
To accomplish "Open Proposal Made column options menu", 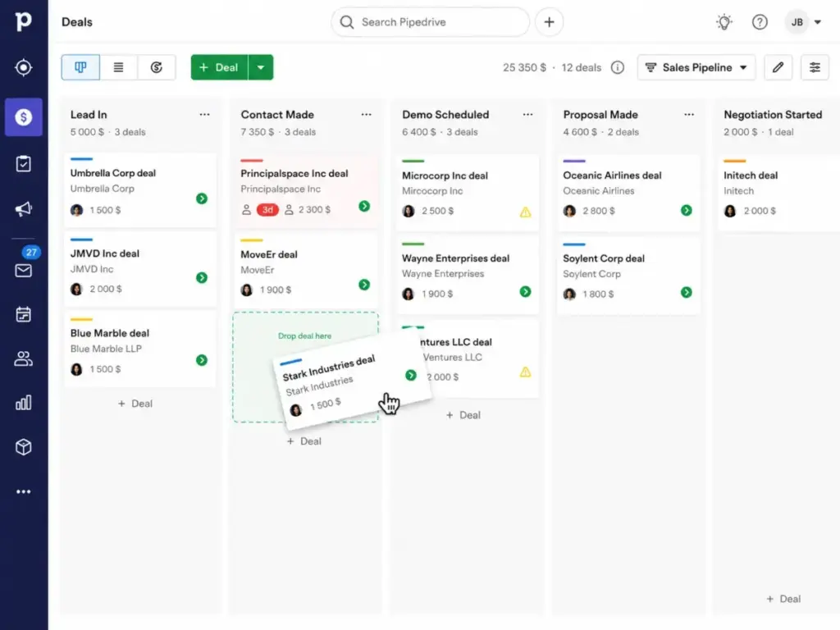I will point(689,115).
